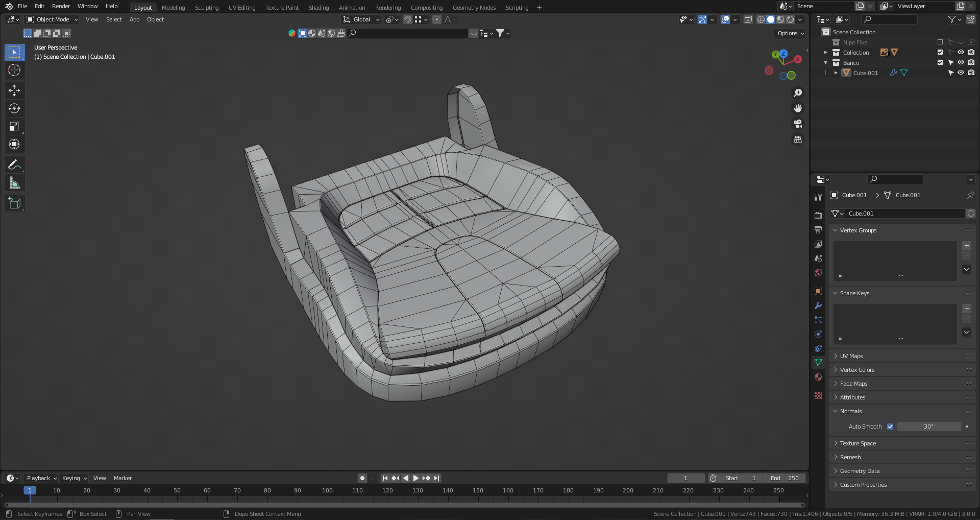
Task: Expand the Geometry Data panel
Action: tap(860, 471)
